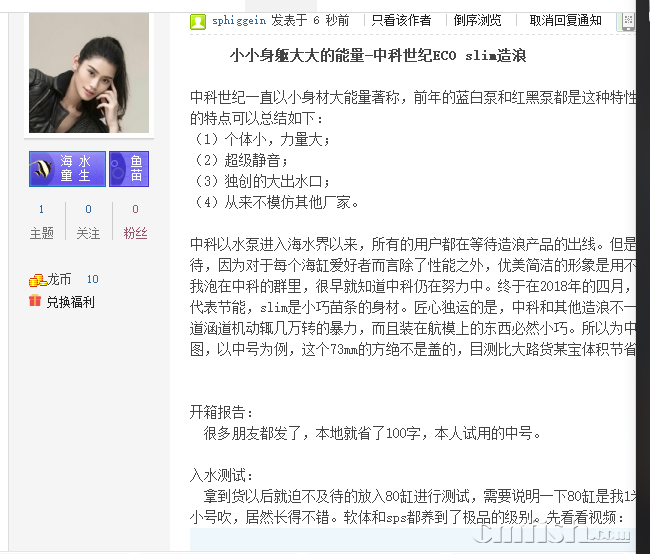Open the 主题 topic count number 1
The width and height of the screenshot is (650, 554).
pos(41,209)
